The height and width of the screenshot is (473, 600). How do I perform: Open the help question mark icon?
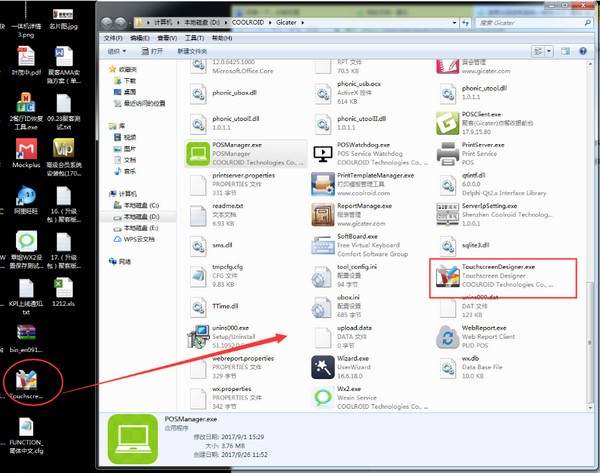(582, 51)
